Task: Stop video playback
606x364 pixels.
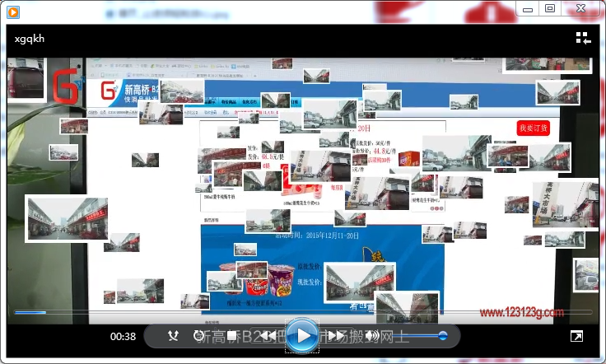Action: [232, 336]
